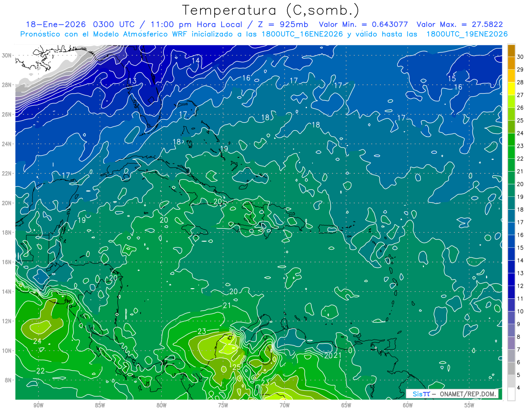Click the "22N" latitude axis label
The width and height of the screenshot is (532, 411).
[x=7, y=173]
